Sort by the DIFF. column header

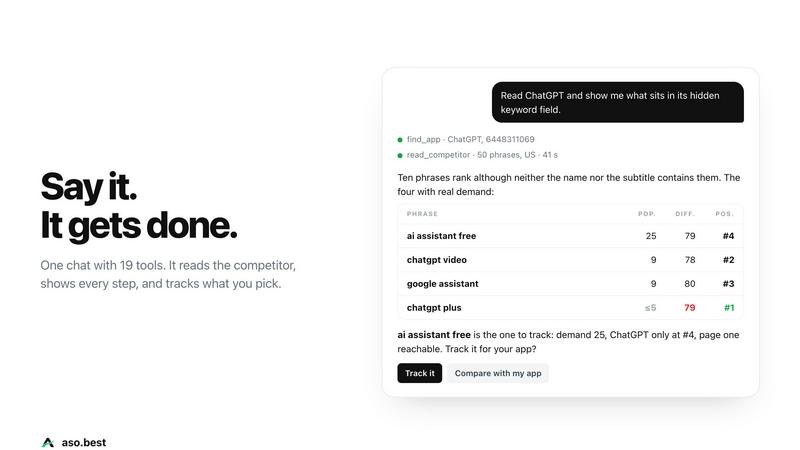pos(685,214)
